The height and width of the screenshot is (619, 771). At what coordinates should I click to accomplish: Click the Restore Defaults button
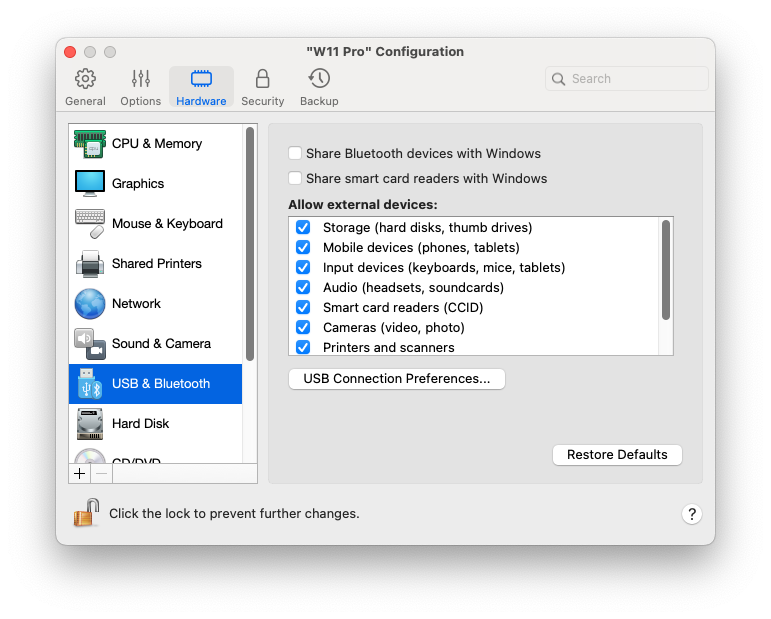pyautogui.click(x=617, y=455)
